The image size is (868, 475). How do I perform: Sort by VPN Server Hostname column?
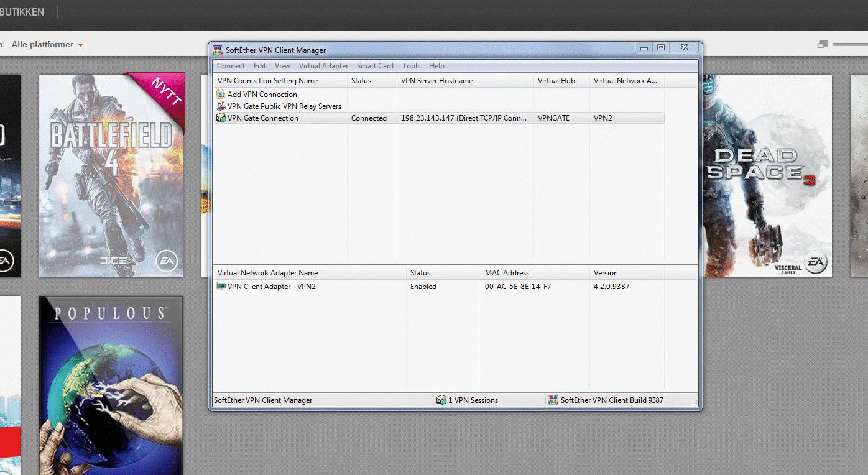tap(465, 81)
